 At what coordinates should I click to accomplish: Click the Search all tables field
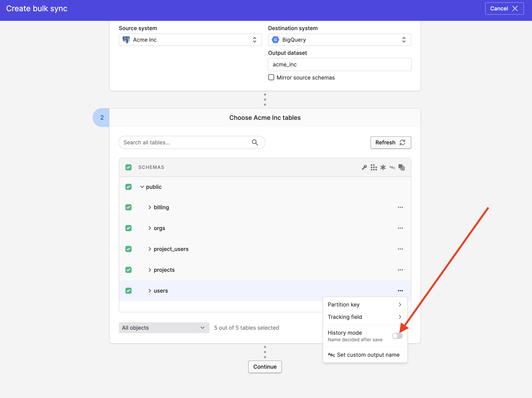coord(192,142)
